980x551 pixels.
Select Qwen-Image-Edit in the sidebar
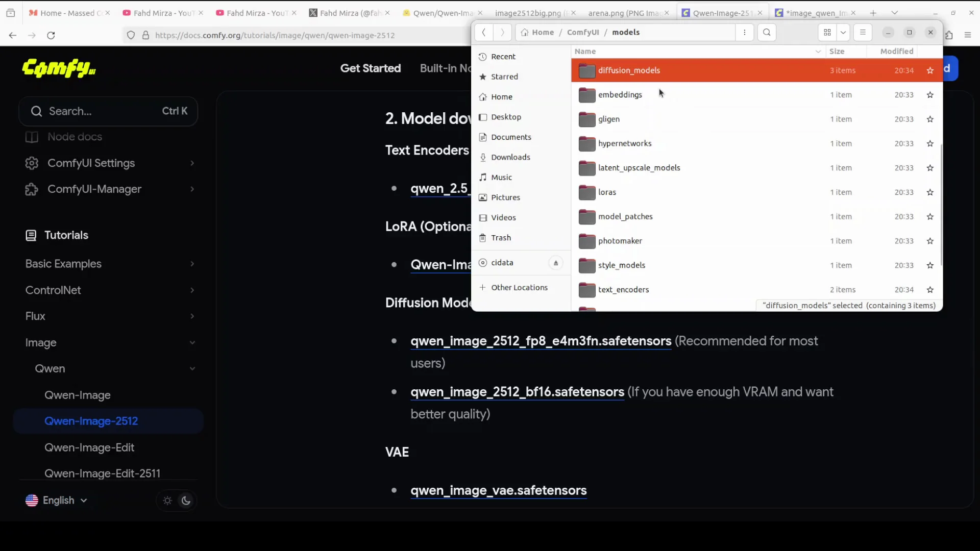90,447
